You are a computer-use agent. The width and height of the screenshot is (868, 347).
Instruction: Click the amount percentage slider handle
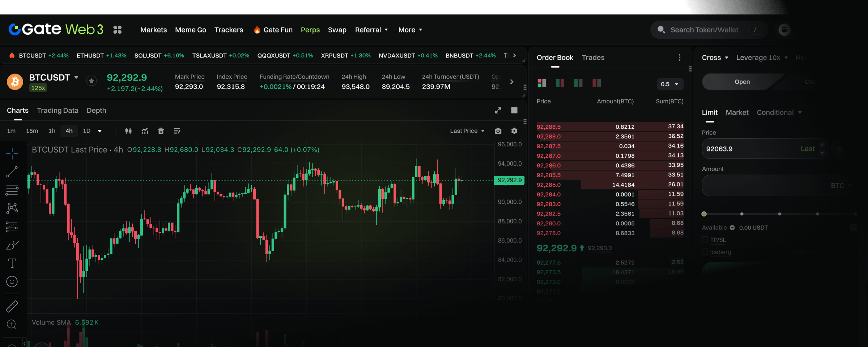[704, 214]
